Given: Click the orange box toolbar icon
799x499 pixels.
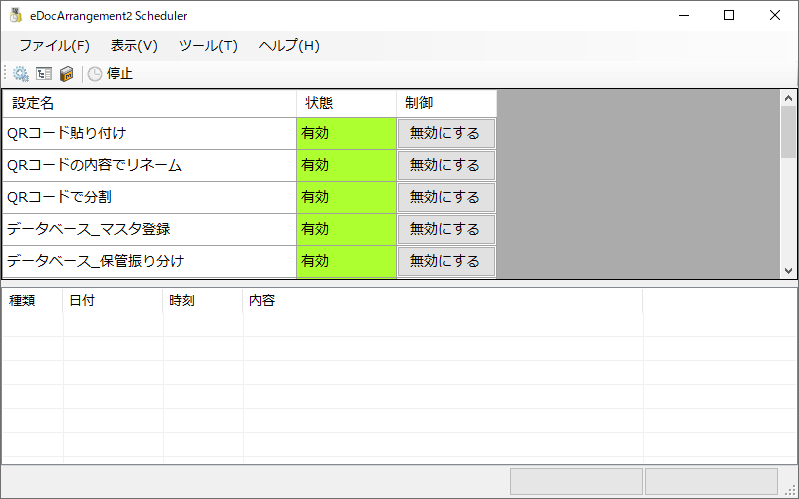Looking at the screenshot, I should [x=67, y=73].
